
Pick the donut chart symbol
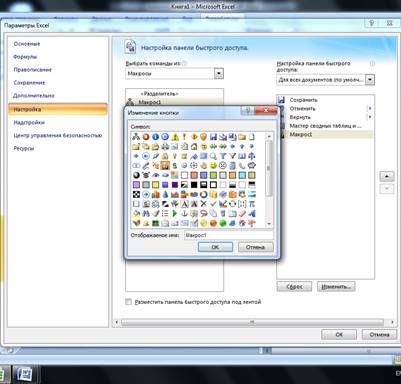click(204, 195)
